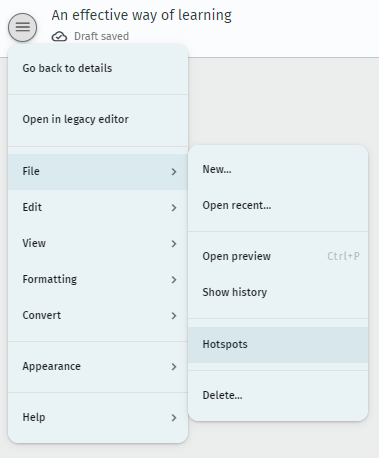
Task: Choose Delete... from File submenu
Action: point(278,395)
